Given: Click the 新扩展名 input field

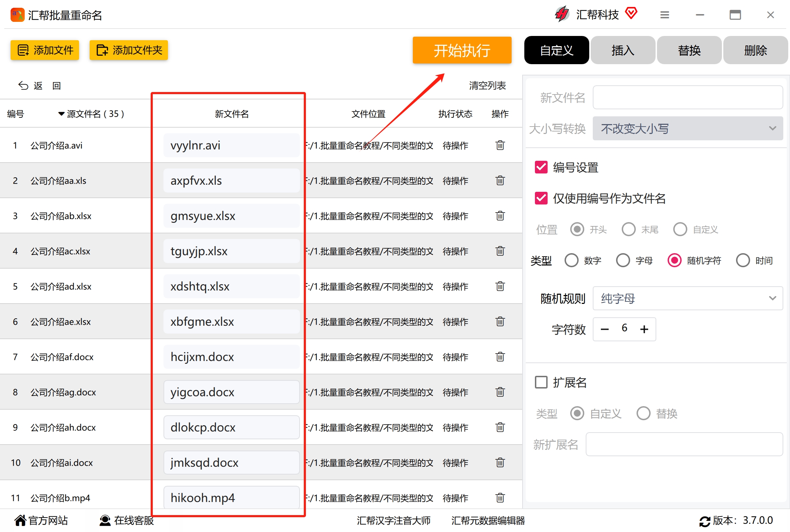Looking at the screenshot, I should pos(684,444).
